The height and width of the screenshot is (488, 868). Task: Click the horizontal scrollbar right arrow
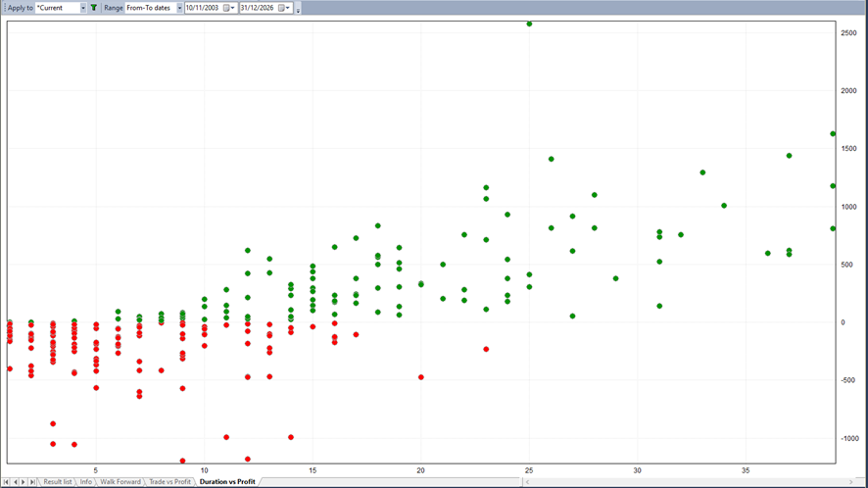[850, 482]
